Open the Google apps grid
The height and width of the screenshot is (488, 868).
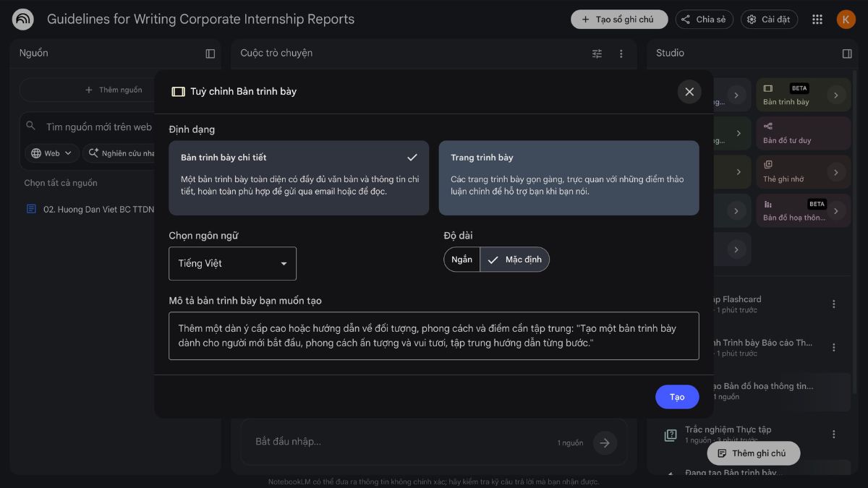coord(817,20)
